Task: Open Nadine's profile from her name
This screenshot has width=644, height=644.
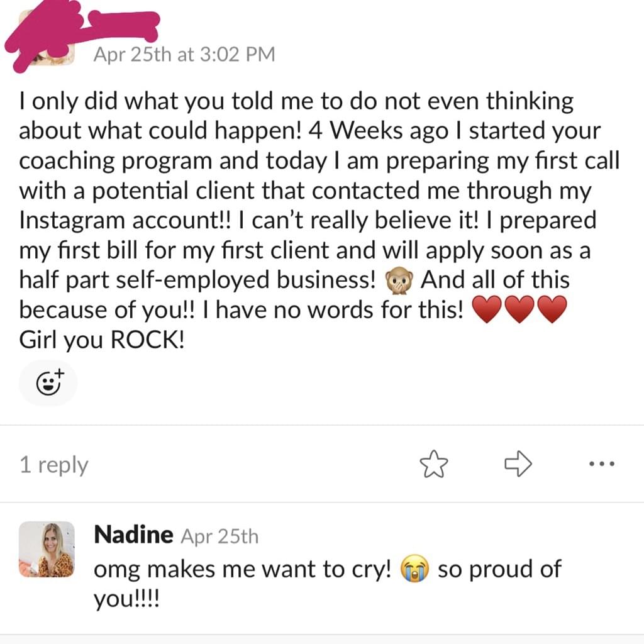Action: pyautogui.click(x=133, y=535)
